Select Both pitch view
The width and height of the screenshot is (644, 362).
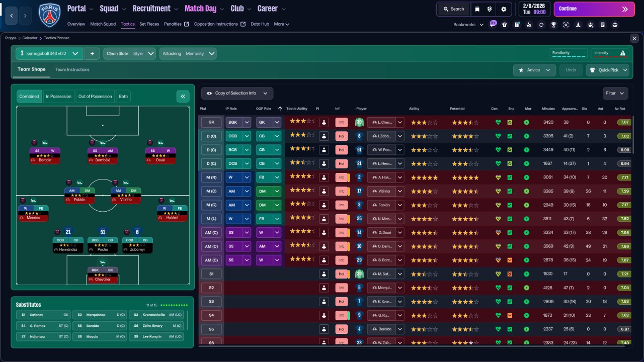click(x=123, y=97)
